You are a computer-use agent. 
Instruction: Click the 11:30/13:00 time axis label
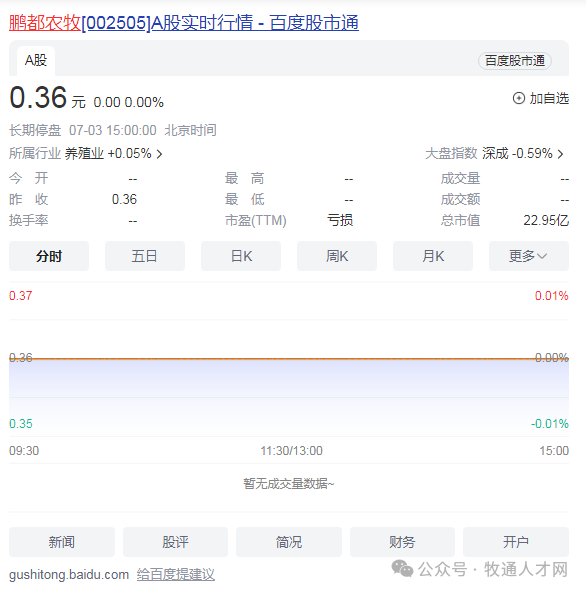[291, 450]
